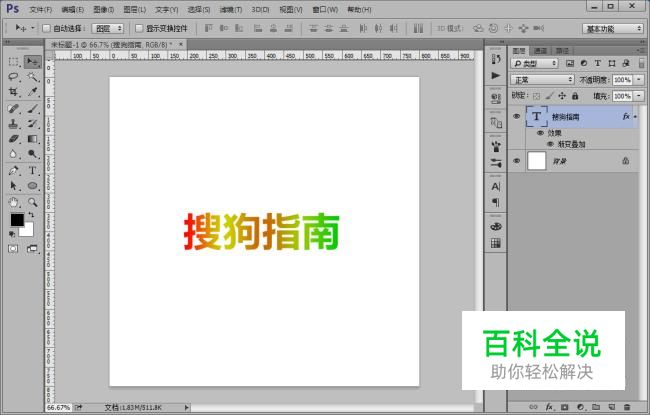
Task: Select the Magic Wand tool
Action: click(32, 77)
